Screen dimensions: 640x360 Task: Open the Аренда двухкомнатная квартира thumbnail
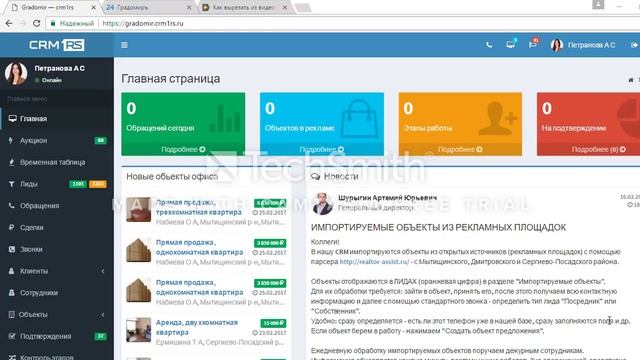pos(138,330)
